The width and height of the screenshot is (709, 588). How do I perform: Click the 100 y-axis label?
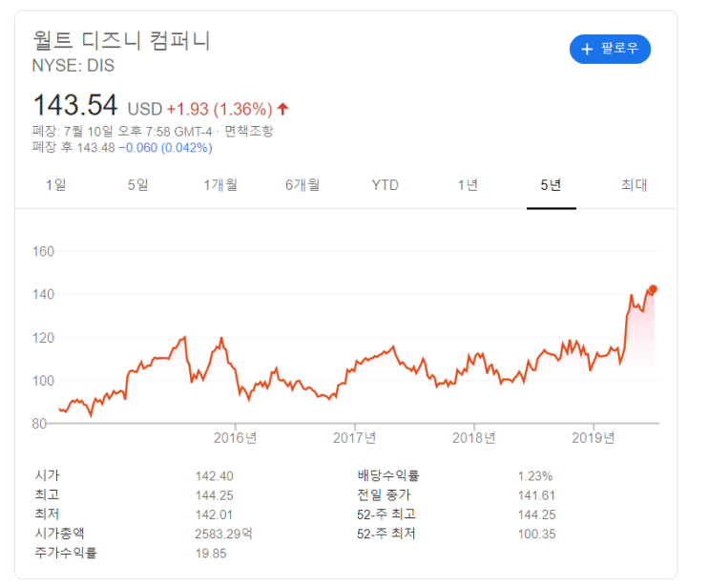43,381
